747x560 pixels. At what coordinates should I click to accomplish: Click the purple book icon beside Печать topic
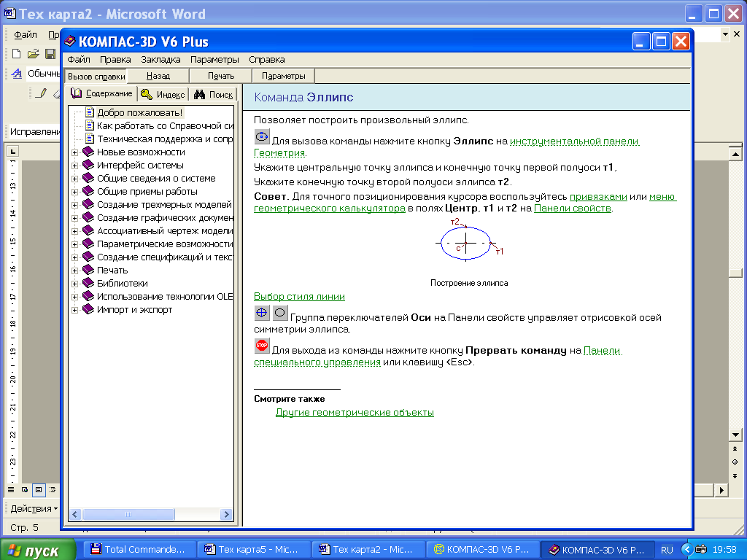tap(88, 270)
